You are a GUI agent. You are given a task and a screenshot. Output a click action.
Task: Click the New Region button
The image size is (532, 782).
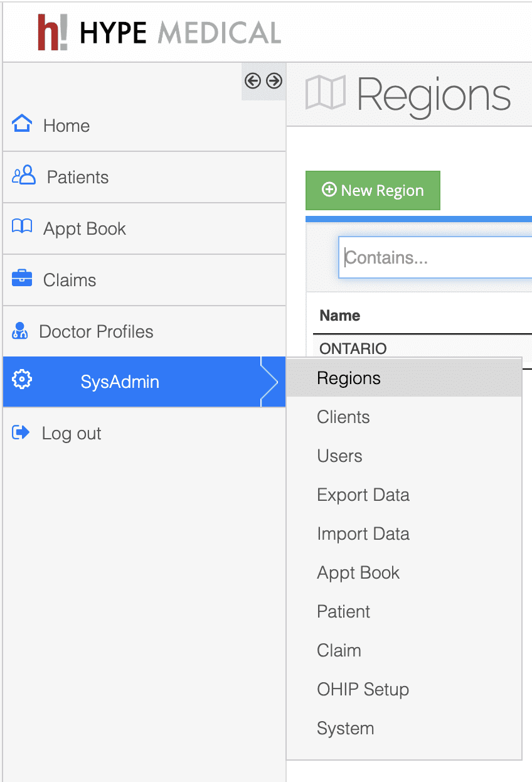[x=373, y=190]
